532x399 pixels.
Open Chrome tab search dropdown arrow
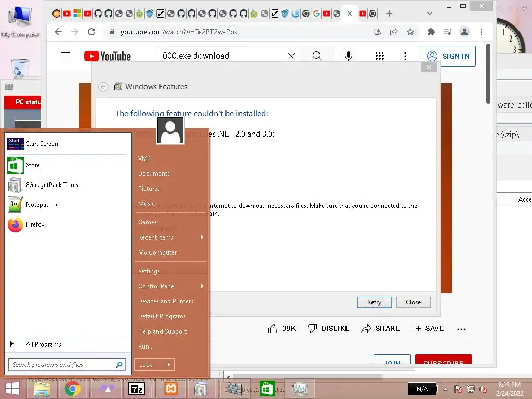(x=430, y=14)
